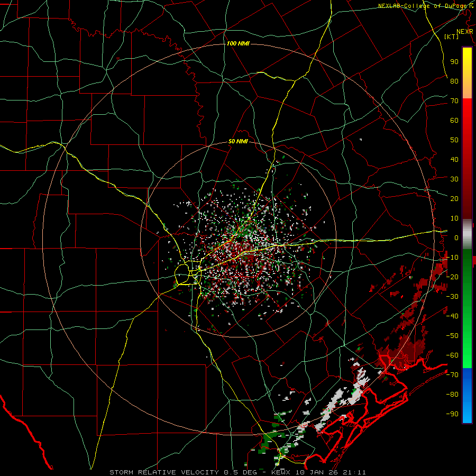Click the "[KT]" units label above the scale
The image size is (476, 476).
(452, 36)
